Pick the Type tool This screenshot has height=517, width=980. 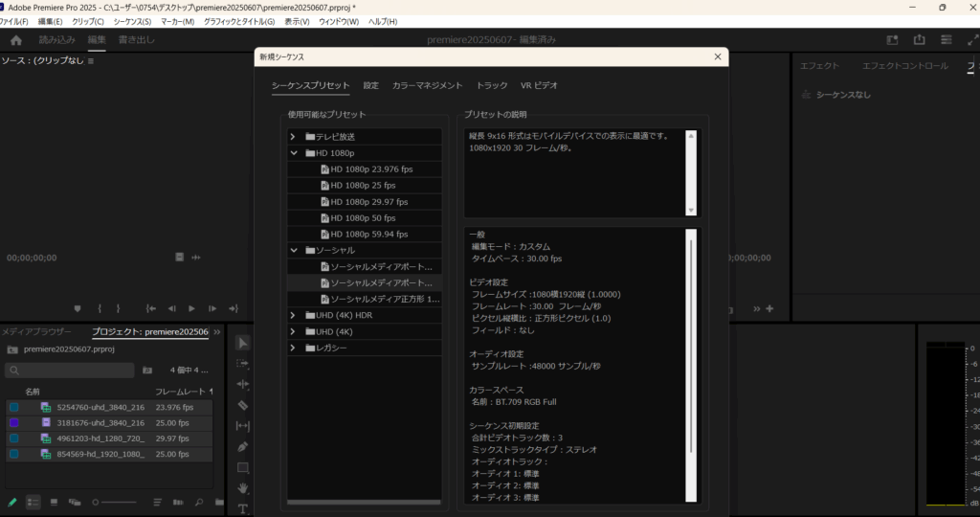coord(243,508)
